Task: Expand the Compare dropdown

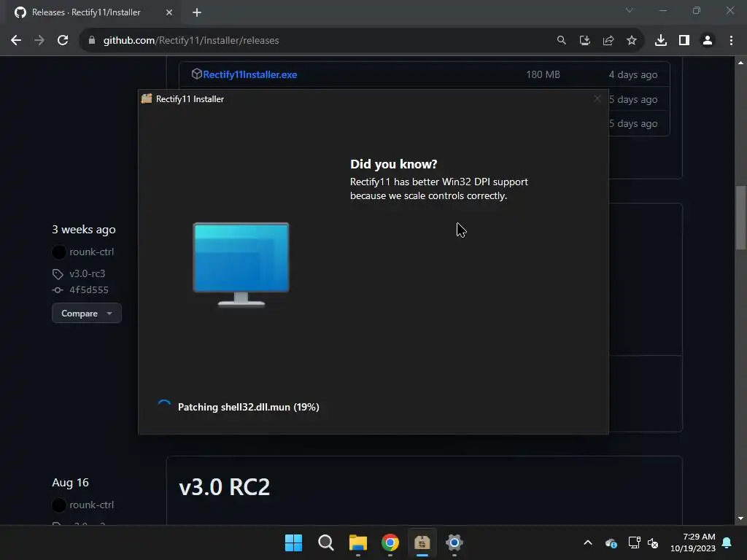Action: 87,314
